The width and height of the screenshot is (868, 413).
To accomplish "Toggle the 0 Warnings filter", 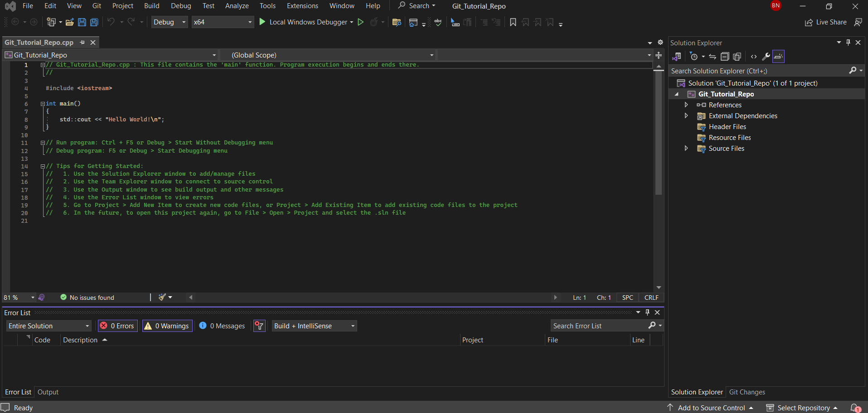I will [167, 326].
